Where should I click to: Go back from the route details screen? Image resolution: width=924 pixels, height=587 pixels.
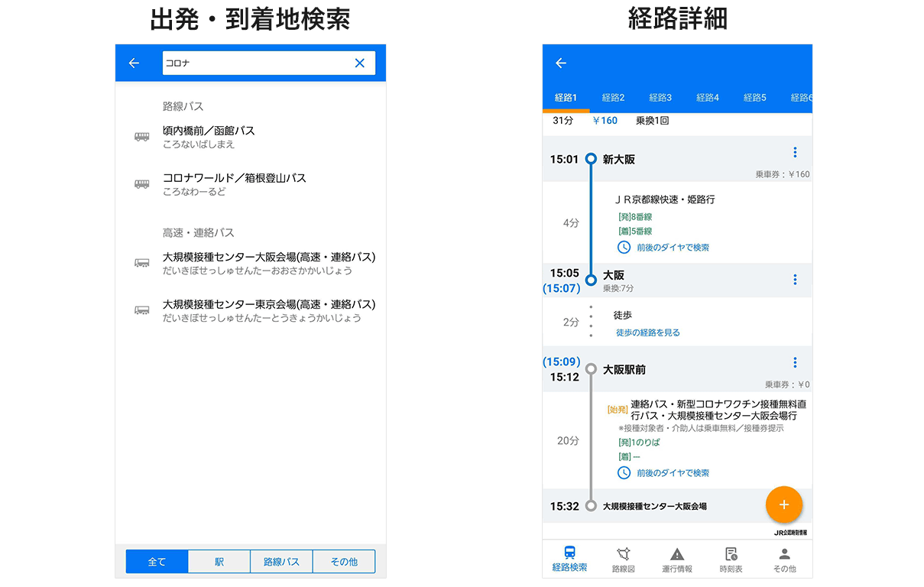point(561,63)
